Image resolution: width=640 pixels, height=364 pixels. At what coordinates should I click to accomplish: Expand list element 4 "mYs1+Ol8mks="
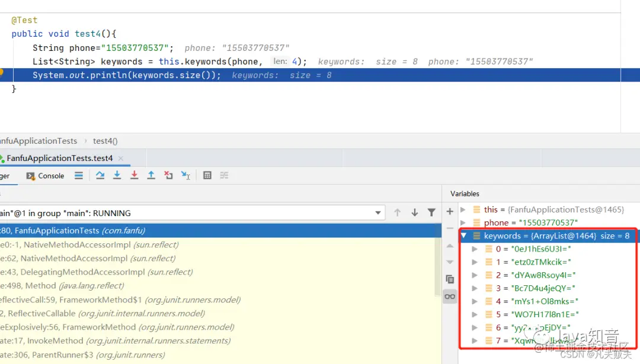474,301
